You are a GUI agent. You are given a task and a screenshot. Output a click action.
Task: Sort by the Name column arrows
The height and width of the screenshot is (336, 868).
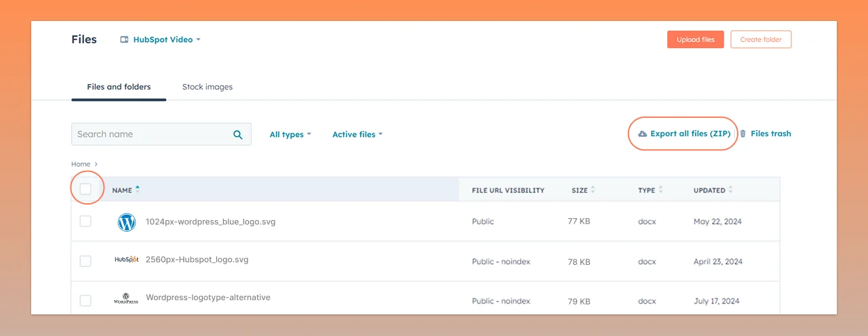(138, 190)
